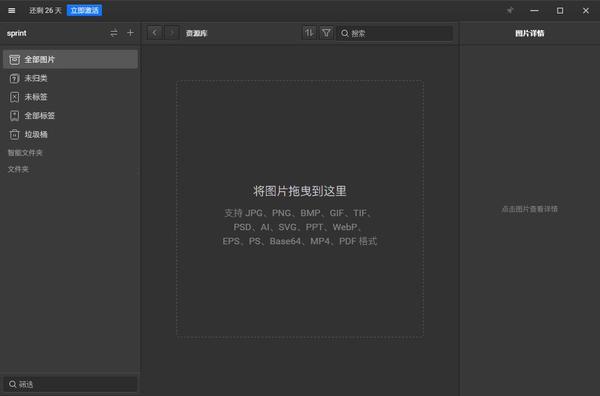
Task: Click the filter magnifier icon at bottom
Action: click(13, 384)
